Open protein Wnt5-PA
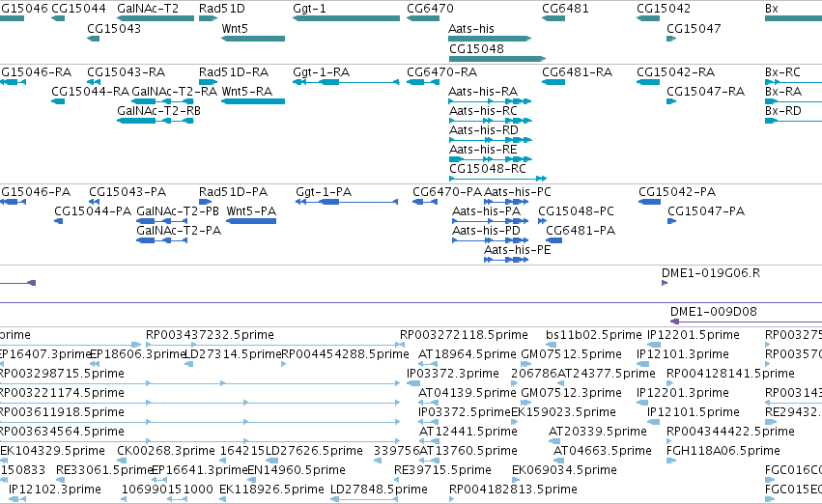Viewport: 822px width, 504px height. pyautogui.click(x=251, y=221)
